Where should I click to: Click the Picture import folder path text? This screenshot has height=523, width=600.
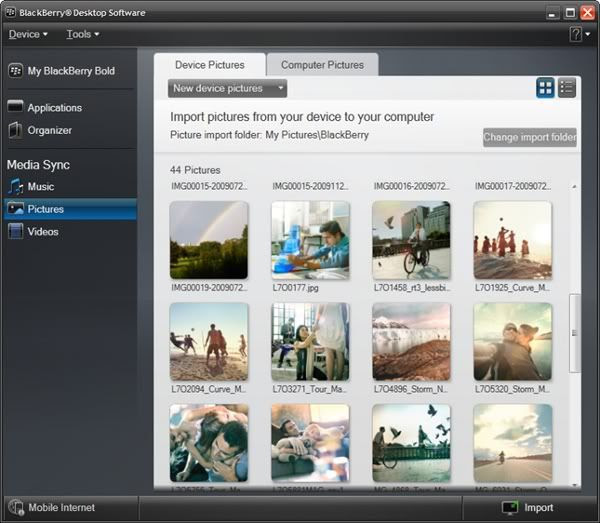pyautogui.click(x=269, y=135)
